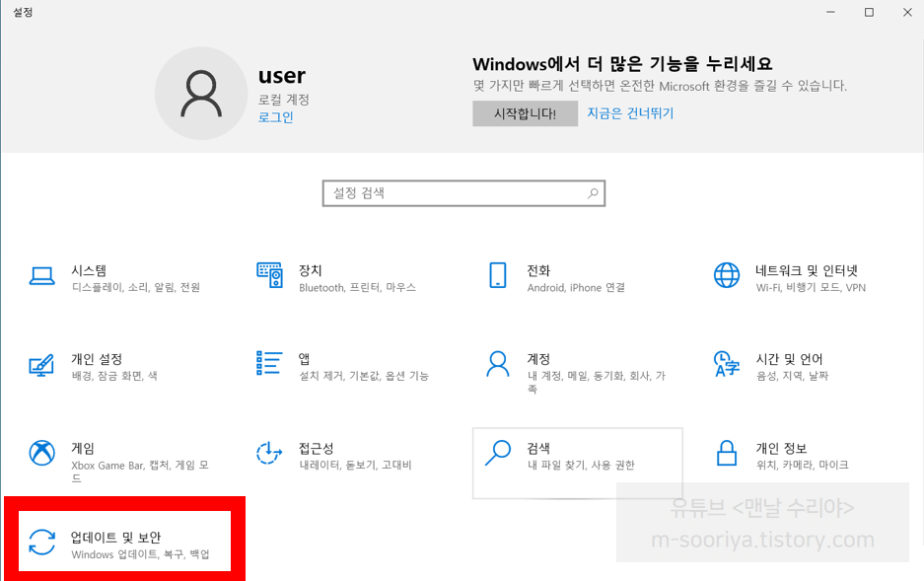
Task: Click the Windows 업데이트, 복구, 백업 description
Action: [x=140, y=554]
